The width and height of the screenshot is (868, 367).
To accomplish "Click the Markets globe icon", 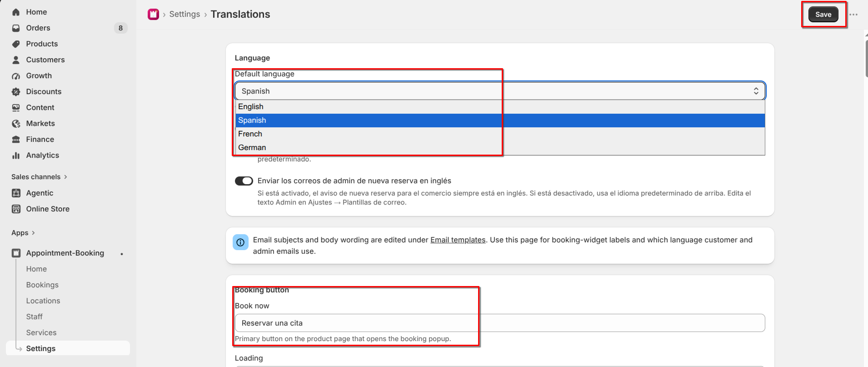I will click(x=16, y=123).
